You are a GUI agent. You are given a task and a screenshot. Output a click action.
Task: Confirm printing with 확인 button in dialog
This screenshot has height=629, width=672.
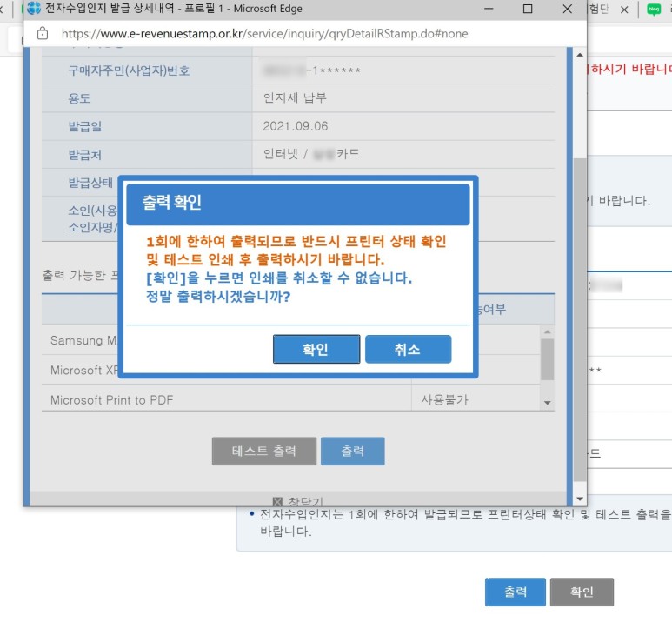coord(316,349)
